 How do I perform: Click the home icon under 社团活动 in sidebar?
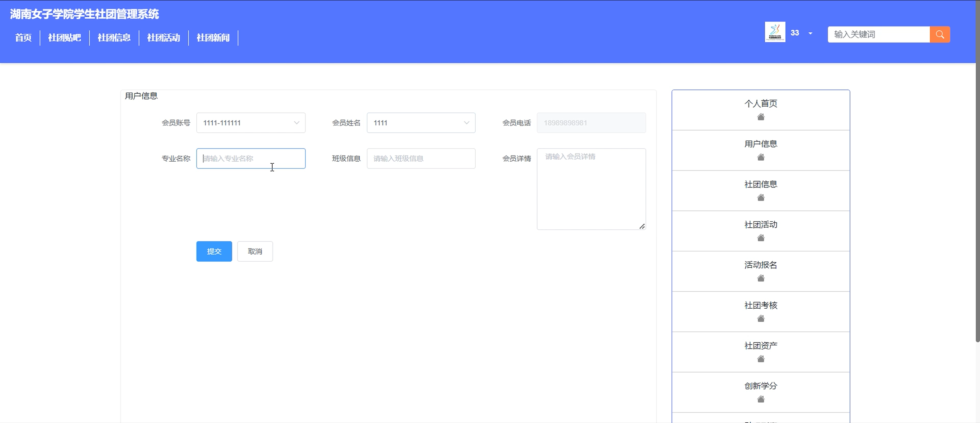pos(761,238)
